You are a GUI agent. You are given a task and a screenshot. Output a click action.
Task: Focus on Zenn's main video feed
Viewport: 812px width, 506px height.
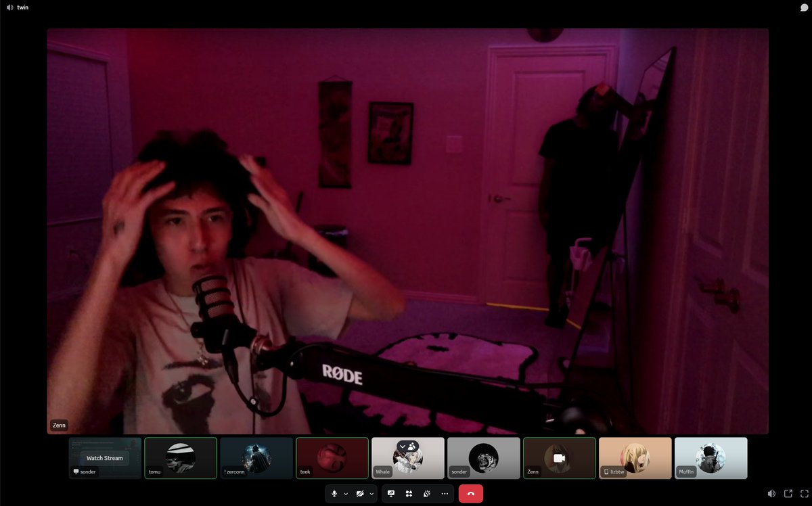[x=407, y=231]
